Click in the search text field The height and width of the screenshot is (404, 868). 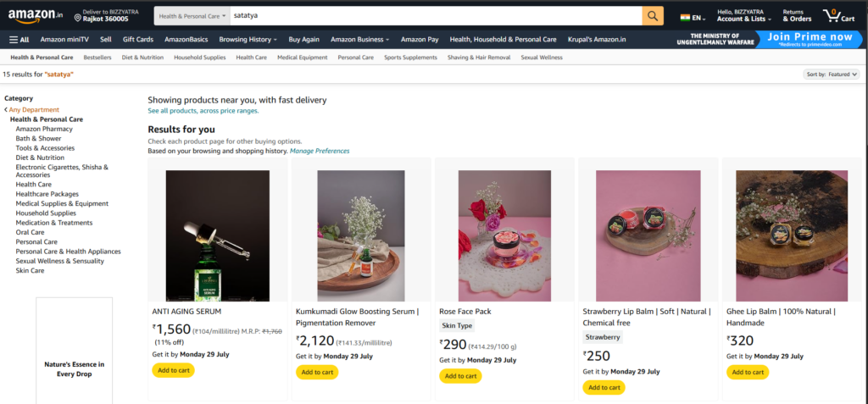tap(432, 16)
